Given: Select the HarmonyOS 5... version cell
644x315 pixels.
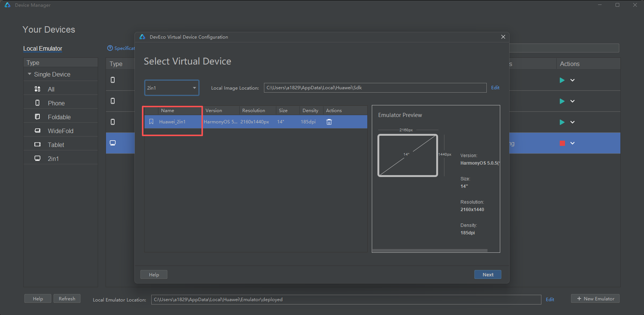Looking at the screenshot, I should (x=221, y=122).
